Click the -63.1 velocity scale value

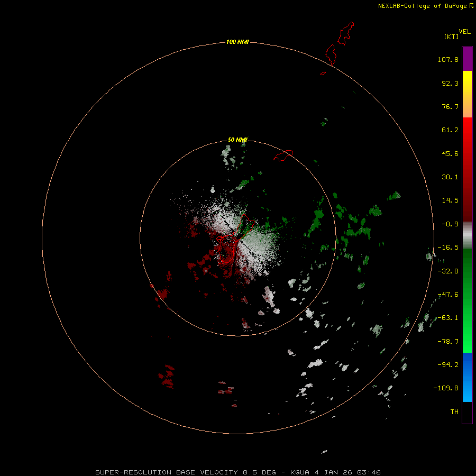pyautogui.click(x=448, y=318)
